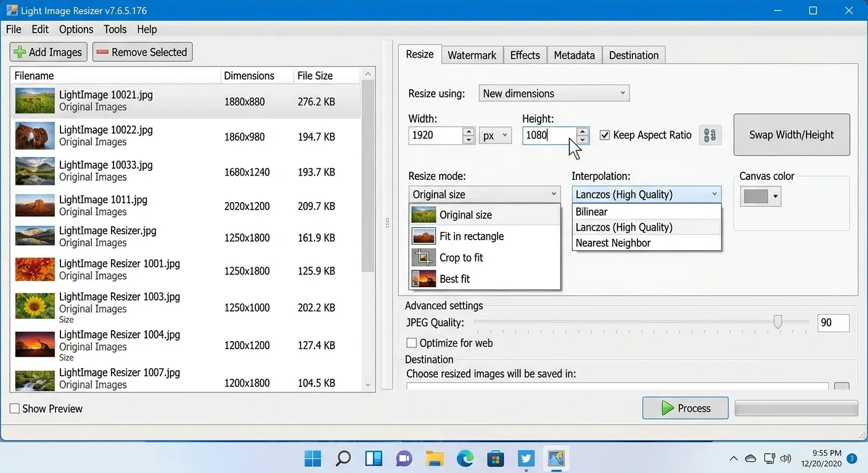This screenshot has height=473, width=868.
Task: Select the LightImage Resizer 1004.jpg row
Action: click(185, 346)
